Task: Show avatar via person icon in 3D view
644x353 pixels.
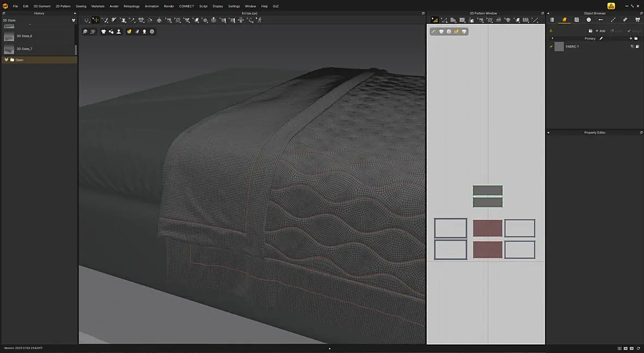Action: point(118,32)
